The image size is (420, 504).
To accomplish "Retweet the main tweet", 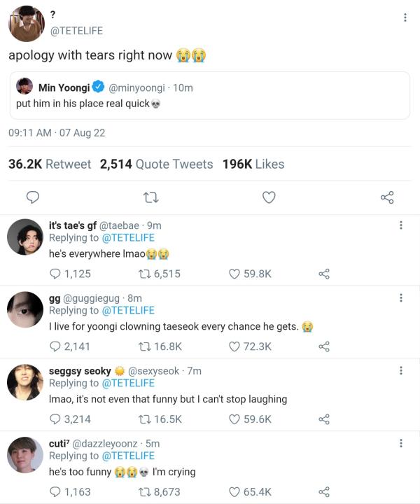I will (150, 198).
